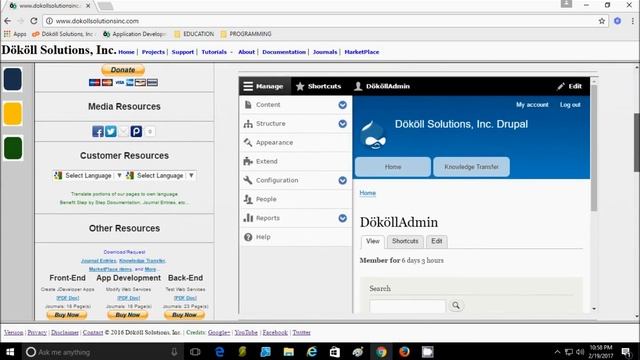Expand the Configuration submenu arrow
The height and width of the screenshot is (360, 640).
tap(342, 180)
